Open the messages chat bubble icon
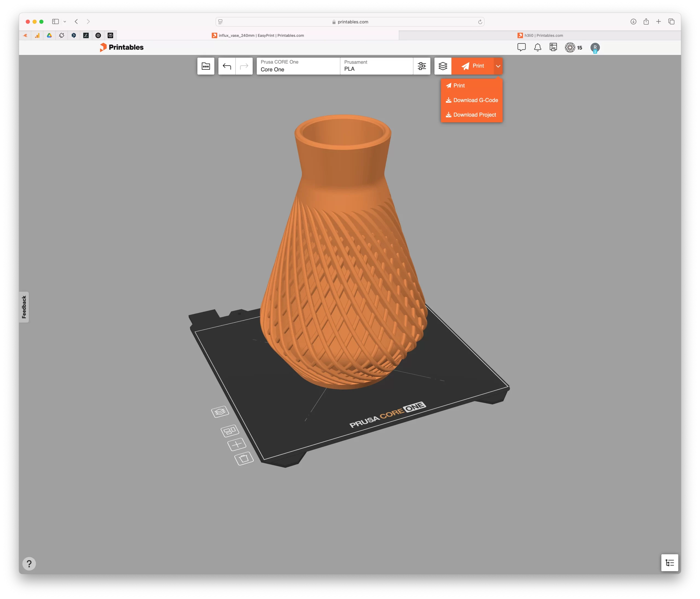The height and width of the screenshot is (599, 700). (x=521, y=47)
